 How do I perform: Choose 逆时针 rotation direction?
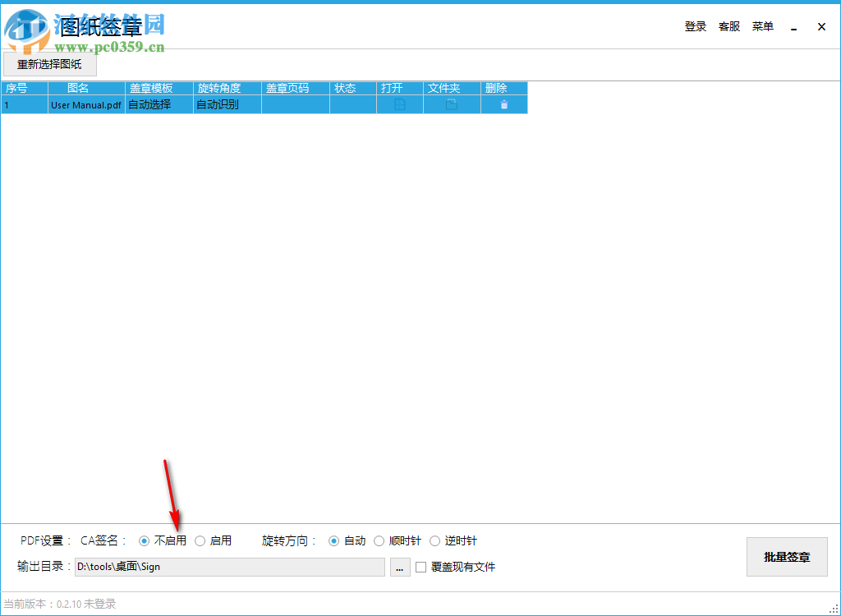436,540
